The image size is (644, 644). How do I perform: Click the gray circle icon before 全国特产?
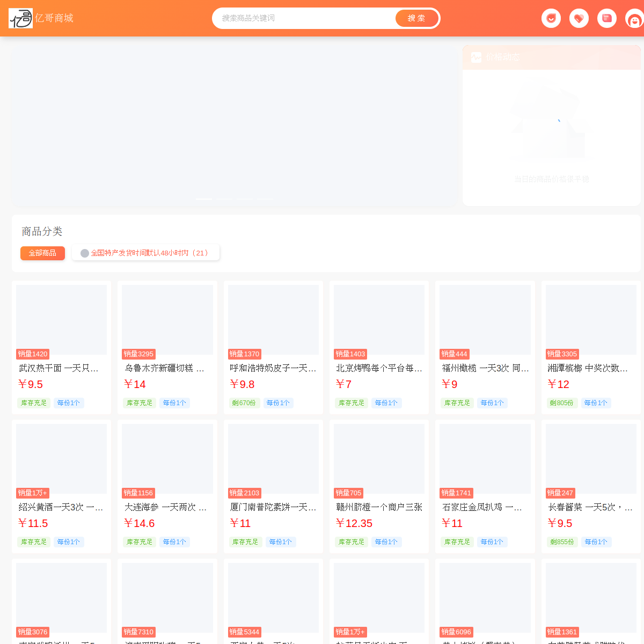(85, 253)
